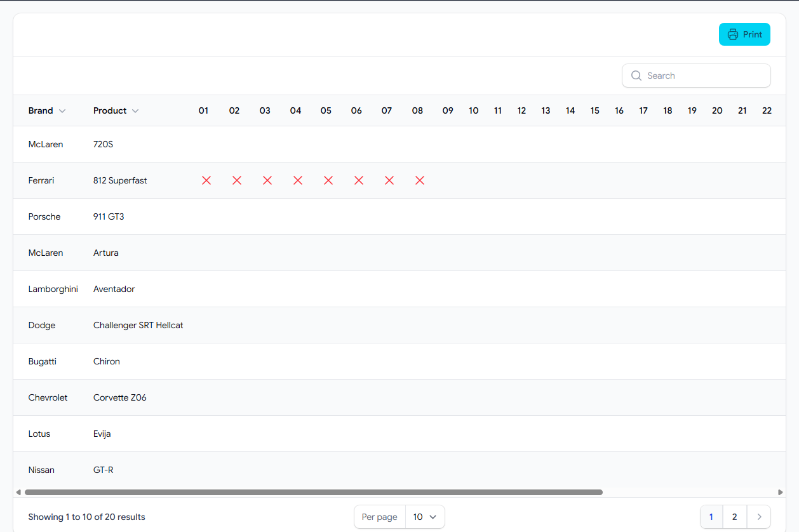Click the magnifying glass search icon
This screenshot has width=799, height=532.
click(x=636, y=75)
